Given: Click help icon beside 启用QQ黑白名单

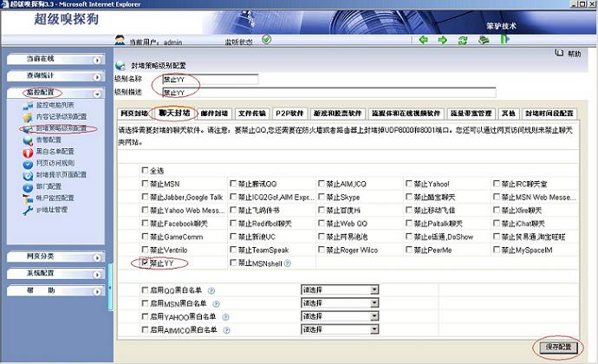Looking at the screenshot, I should [211, 290].
